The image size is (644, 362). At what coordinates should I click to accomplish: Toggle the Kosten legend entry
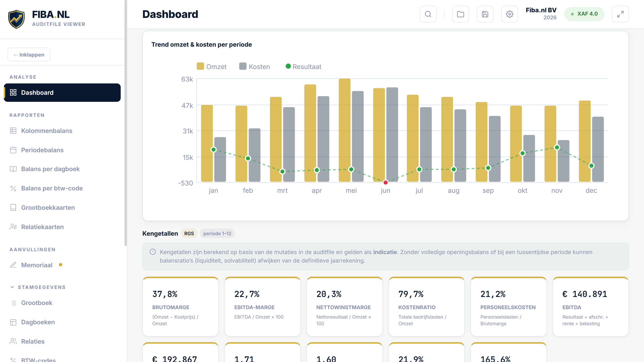click(x=255, y=66)
